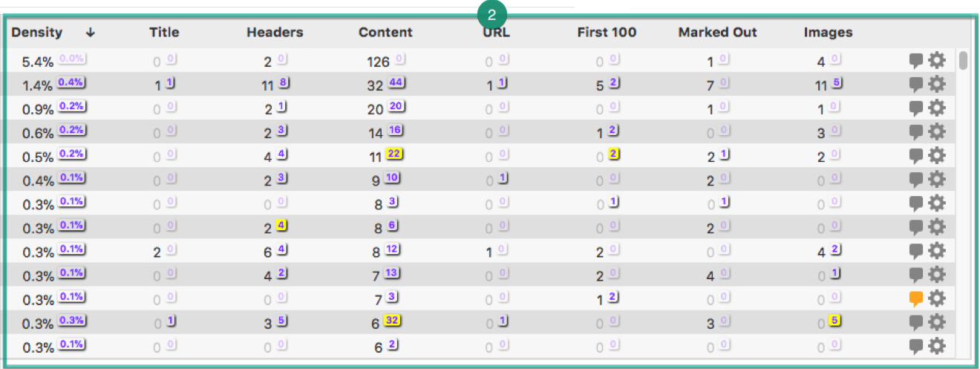This screenshot has height=369, width=980.
Task: Select the URL column header
Action: click(x=496, y=33)
